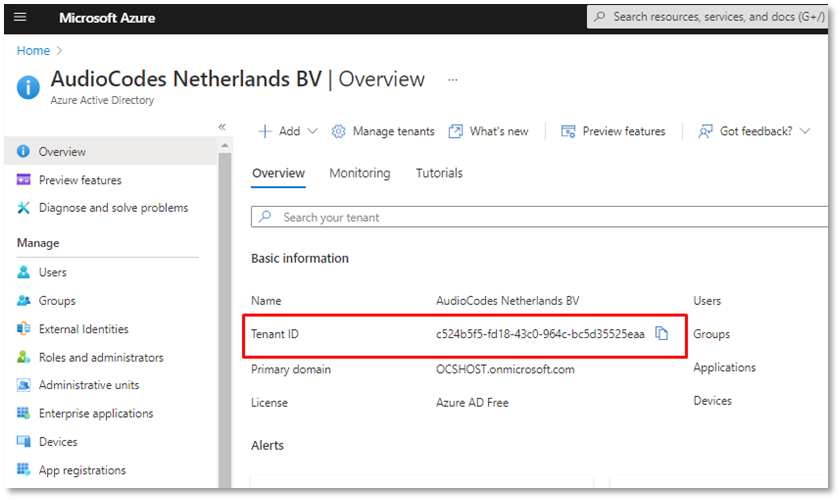Collapse the left navigation with double chevron

coord(222,127)
